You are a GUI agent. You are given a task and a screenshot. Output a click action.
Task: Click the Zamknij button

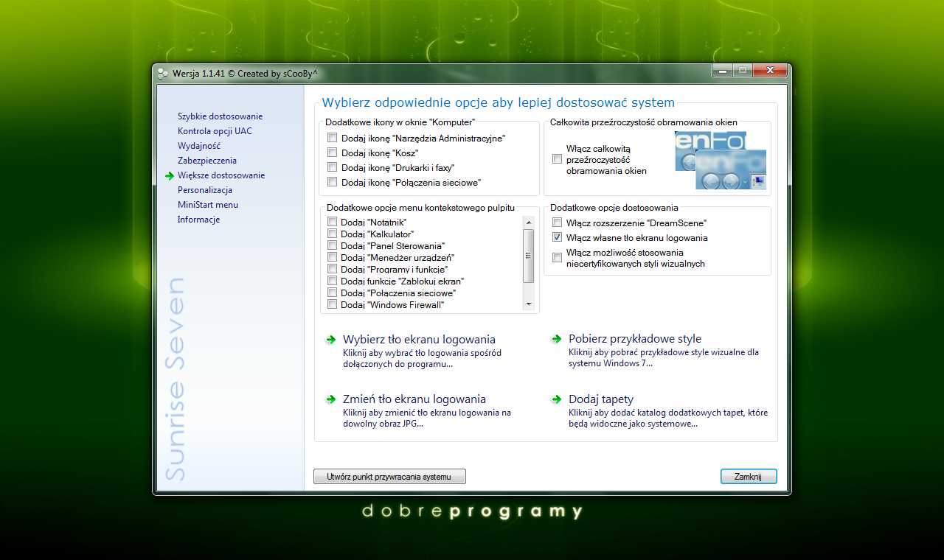point(748,477)
